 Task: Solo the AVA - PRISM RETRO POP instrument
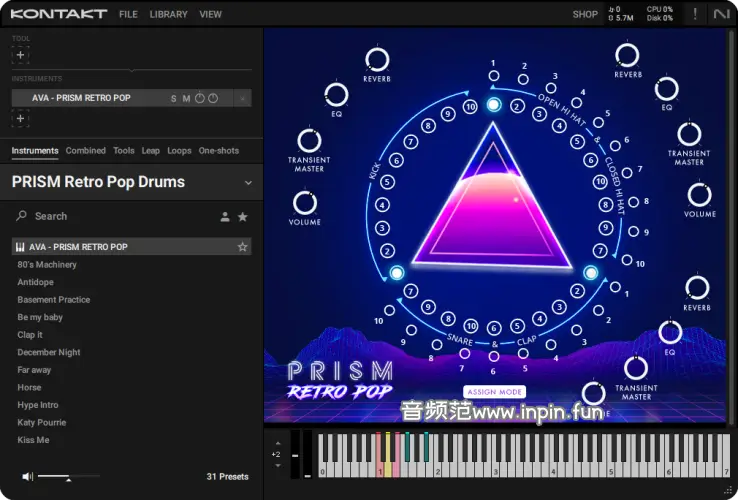[173, 98]
